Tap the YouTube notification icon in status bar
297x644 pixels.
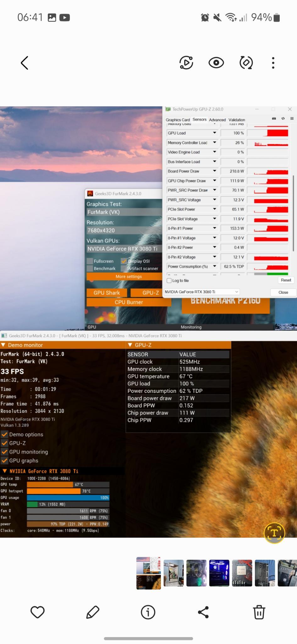(64, 18)
